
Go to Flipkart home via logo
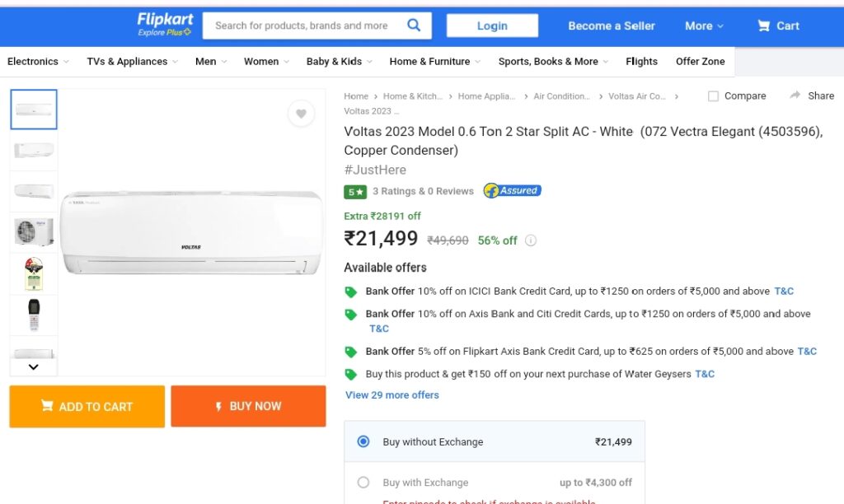pyautogui.click(x=165, y=25)
